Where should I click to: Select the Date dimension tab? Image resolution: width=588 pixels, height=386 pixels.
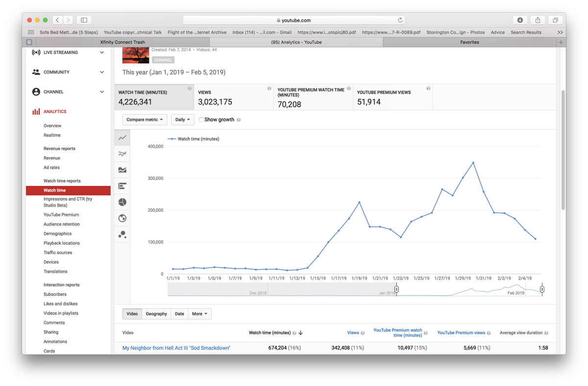pyautogui.click(x=179, y=314)
